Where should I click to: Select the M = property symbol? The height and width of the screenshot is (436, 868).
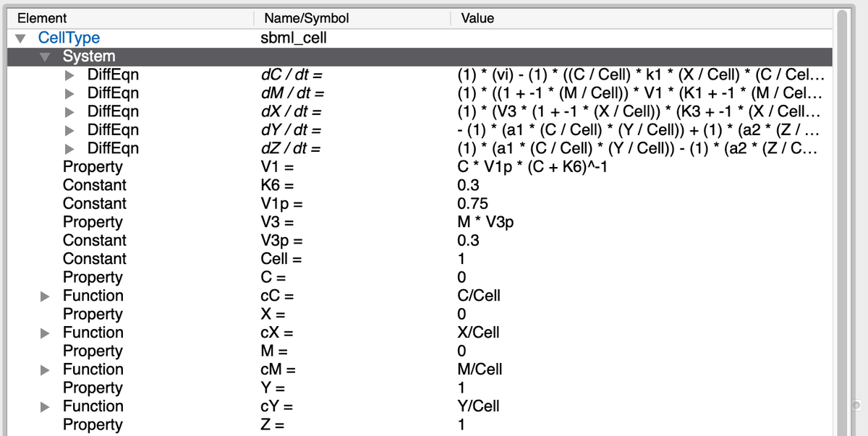click(x=275, y=351)
